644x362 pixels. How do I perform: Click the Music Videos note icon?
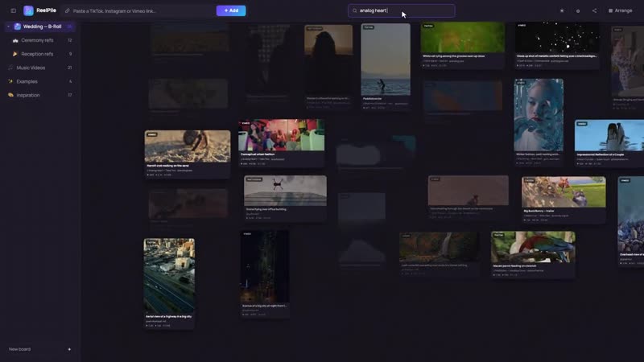click(x=10, y=68)
